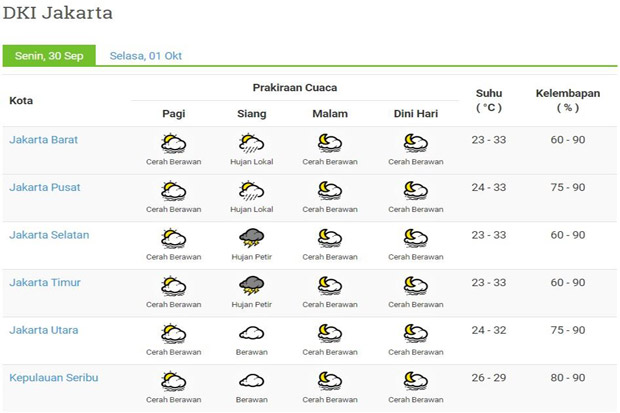Click Jakarta Selatan humidity 60 - 90
This screenshot has height=413, width=620.
click(568, 235)
